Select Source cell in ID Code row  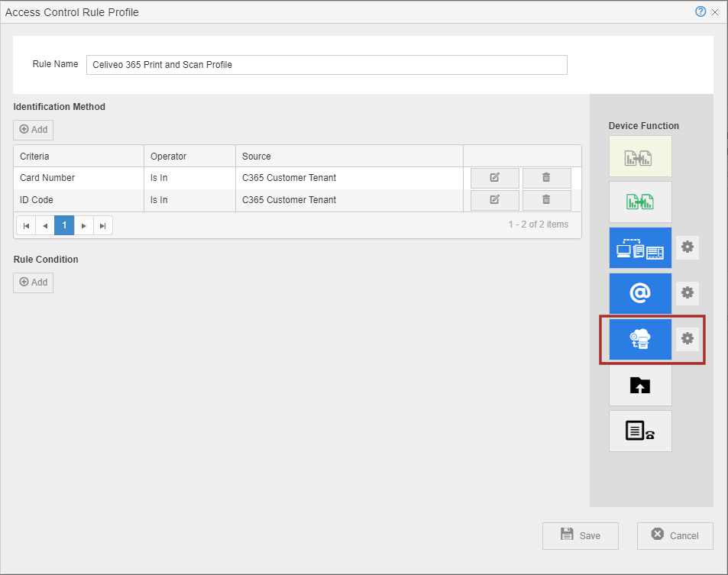[349, 200]
